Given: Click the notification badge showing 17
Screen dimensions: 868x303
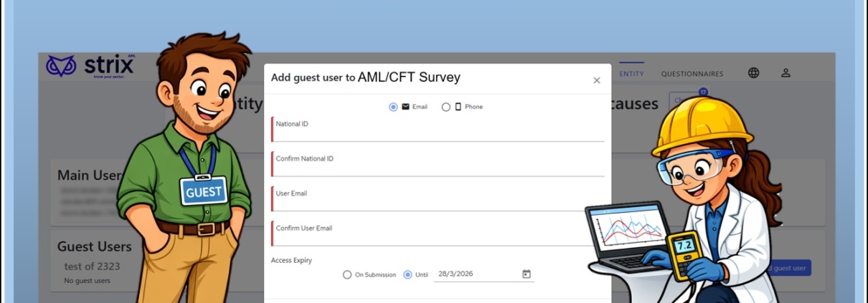Looking at the screenshot, I should point(703,92).
